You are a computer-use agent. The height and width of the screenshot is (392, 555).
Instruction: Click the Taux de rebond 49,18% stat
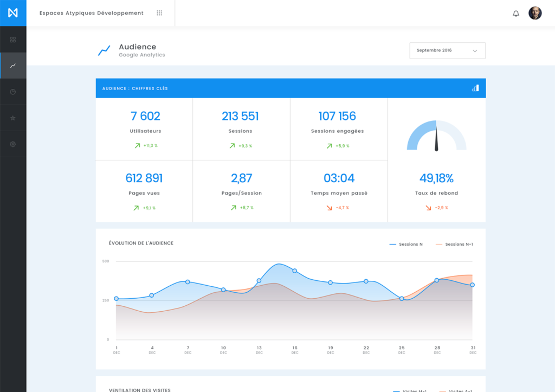click(436, 179)
